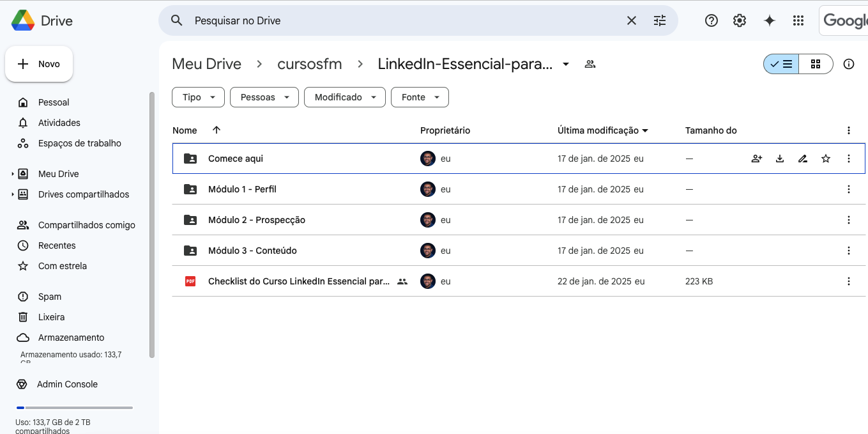Open the Tipo filter dropdown
The image size is (868, 434).
pos(198,97)
